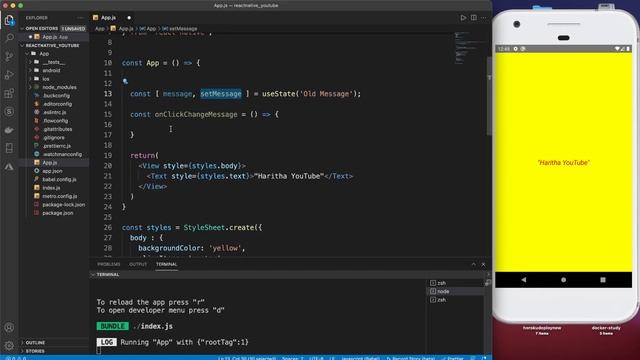Select the last zsh terminal session
The width and height of the screenshot is (640, 360).
[456, 300]
